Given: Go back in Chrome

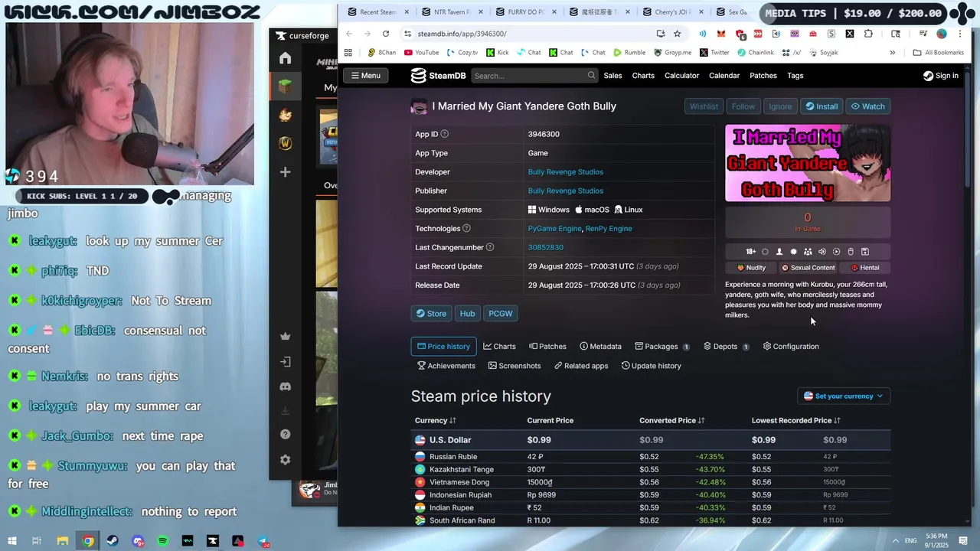Looking at the screenshot, I should tap(349, 34).
